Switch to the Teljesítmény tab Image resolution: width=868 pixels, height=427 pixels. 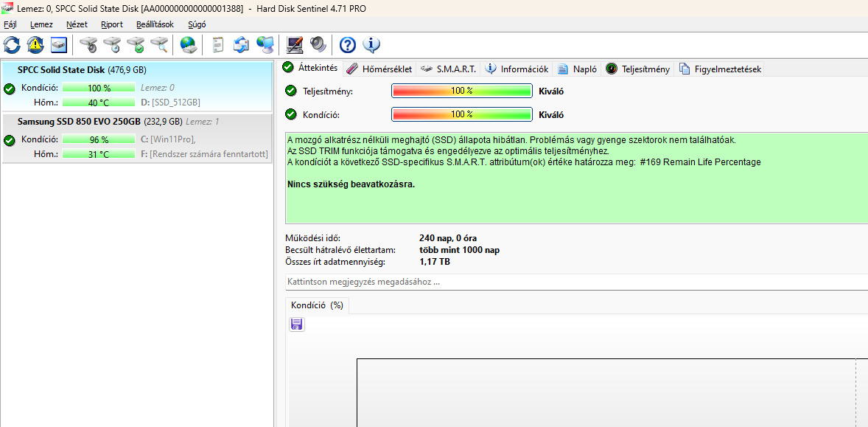pos(637,69)
